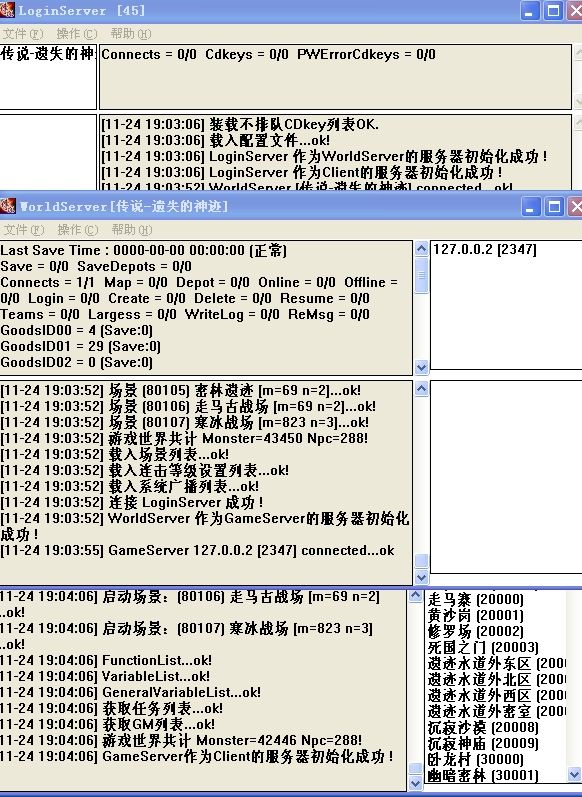Click the scroll-up arrow of WorldServer stats panel
Viewport: 582px width, 797px height.
pos(421,249)
